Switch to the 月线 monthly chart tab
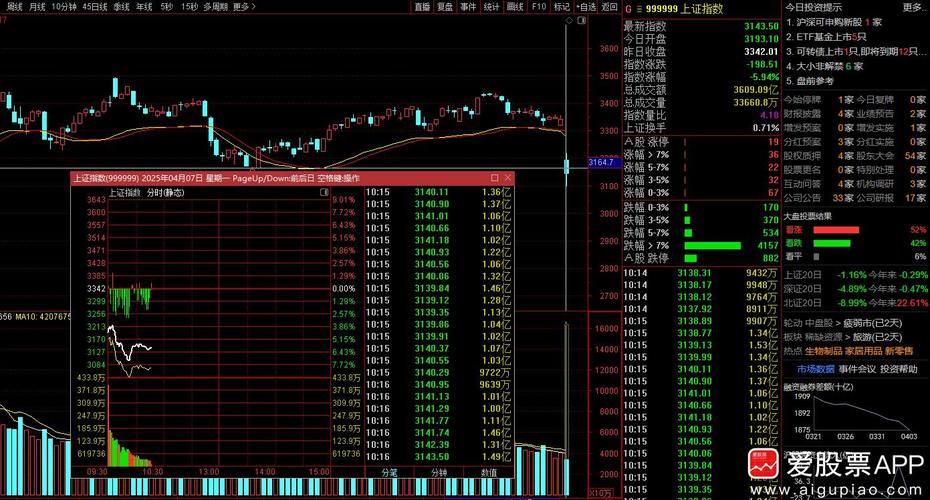The height and width of the screenshot is (500, 930). tap(37, 6)
